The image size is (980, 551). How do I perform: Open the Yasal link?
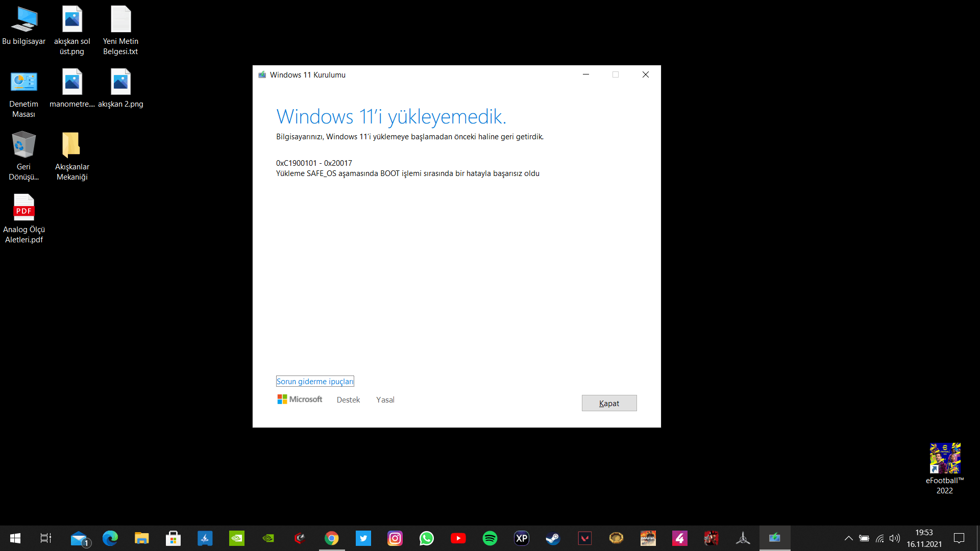pos(385,400)
